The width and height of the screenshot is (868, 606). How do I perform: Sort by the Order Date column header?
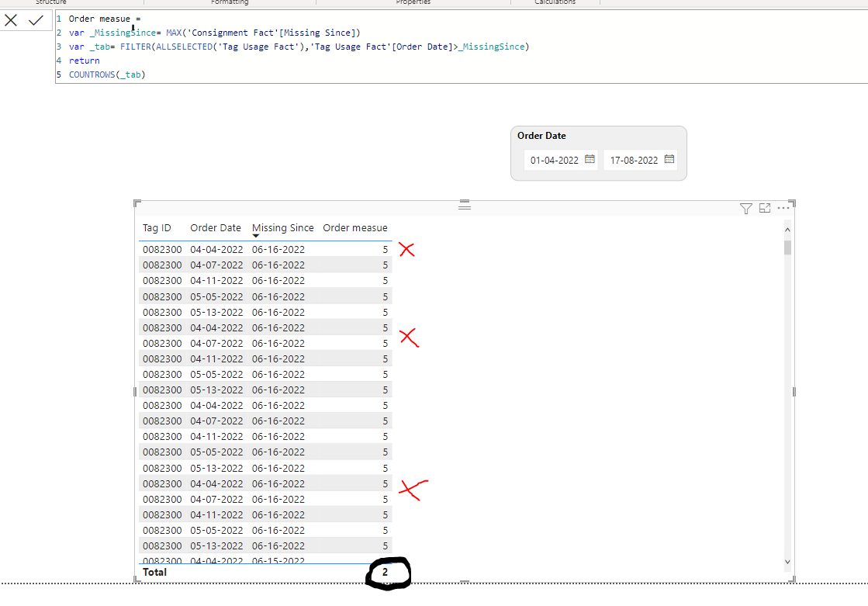[216, 227]
